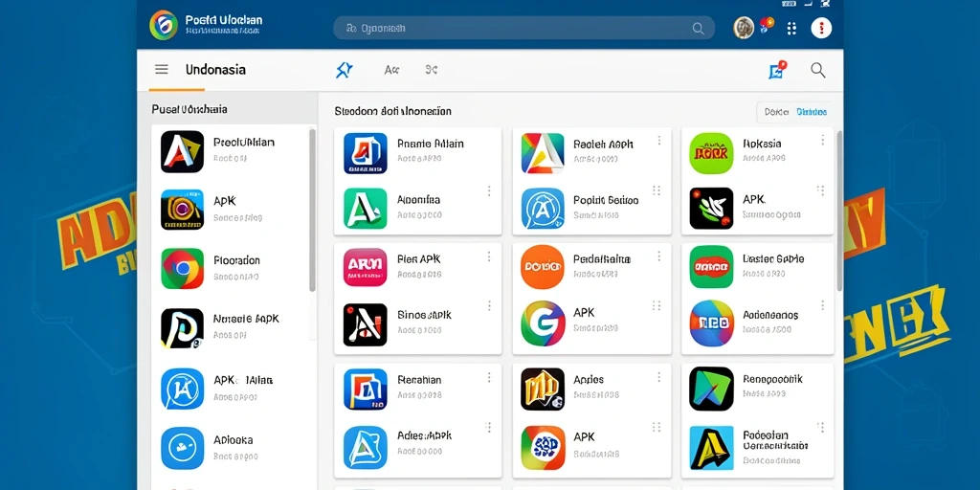Viewport: 980px width, 490px height.
Task: Open the camera-icon APK item in the sidebar
Action: point(182,210)
